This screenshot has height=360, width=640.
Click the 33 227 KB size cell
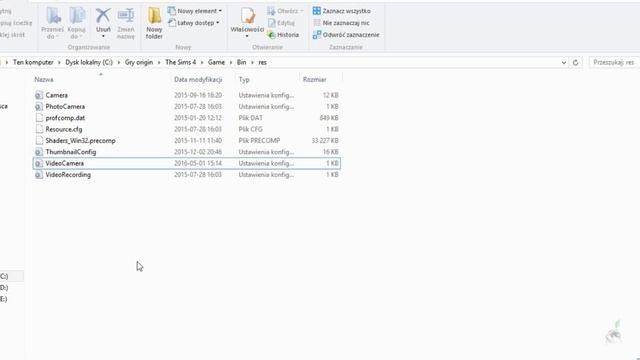[x=325, y=141]
